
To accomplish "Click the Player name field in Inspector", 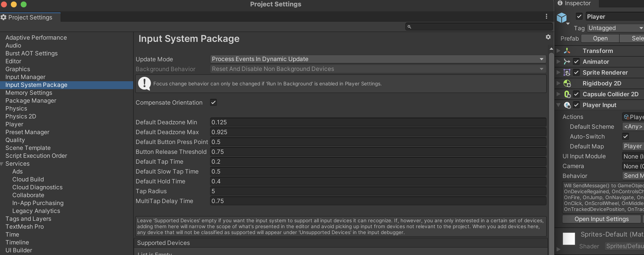I will click(615, 16).
